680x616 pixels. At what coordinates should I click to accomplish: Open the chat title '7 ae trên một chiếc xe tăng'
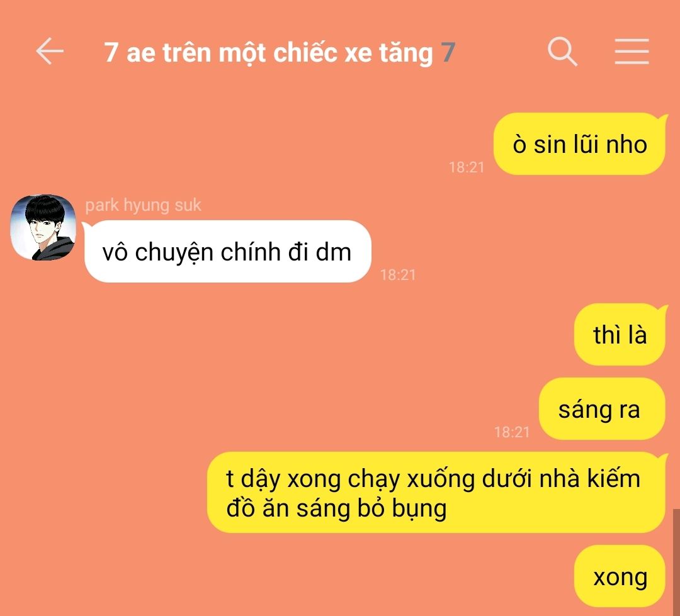pos(268,52)
